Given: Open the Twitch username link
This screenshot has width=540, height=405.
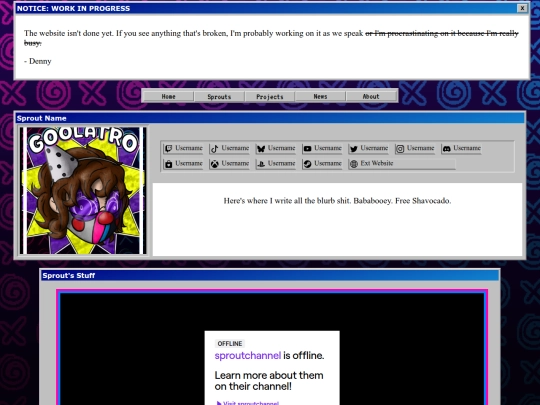Looking at the screenshot, I should coord(183,148).
